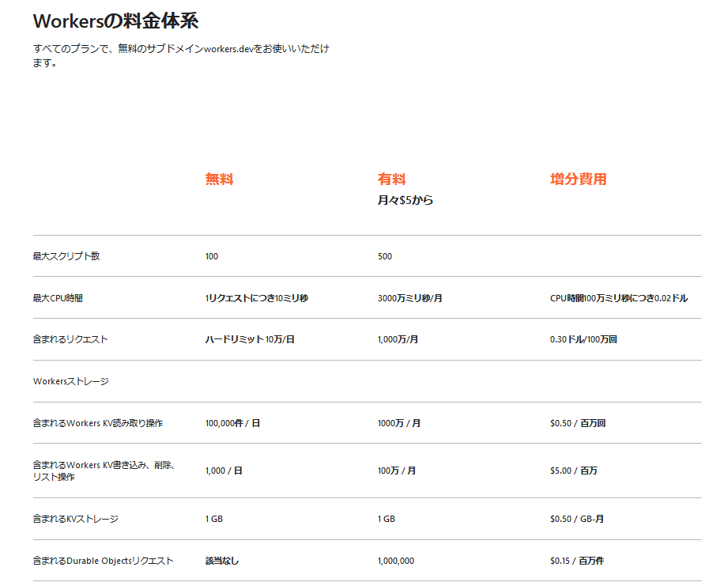Select the 増分費用 column header
This screenshot has width=728, height=586.
click(x=578, y=180)
